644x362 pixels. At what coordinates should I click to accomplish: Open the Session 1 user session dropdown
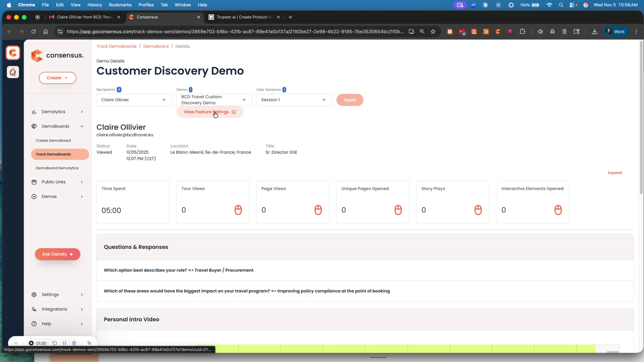(293, 100)
